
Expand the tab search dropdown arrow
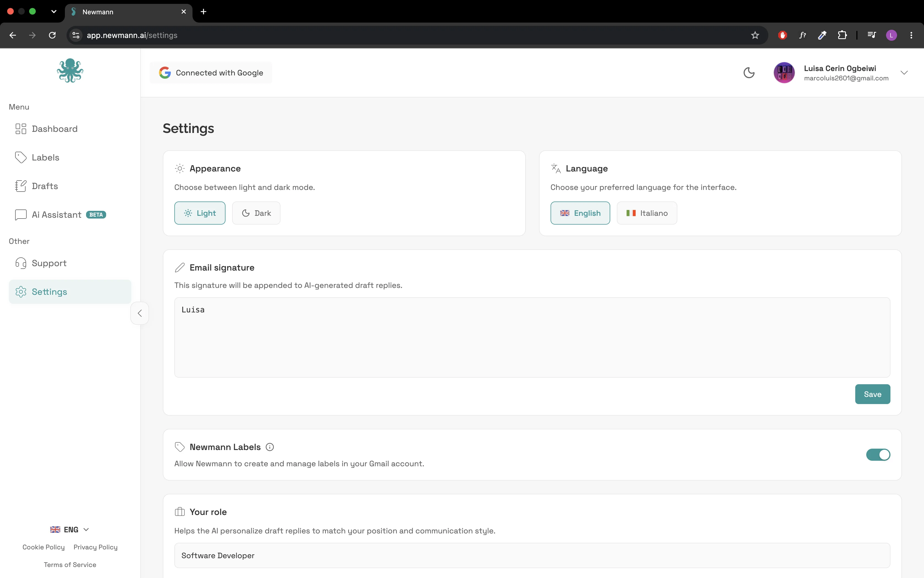pos(54,12)
